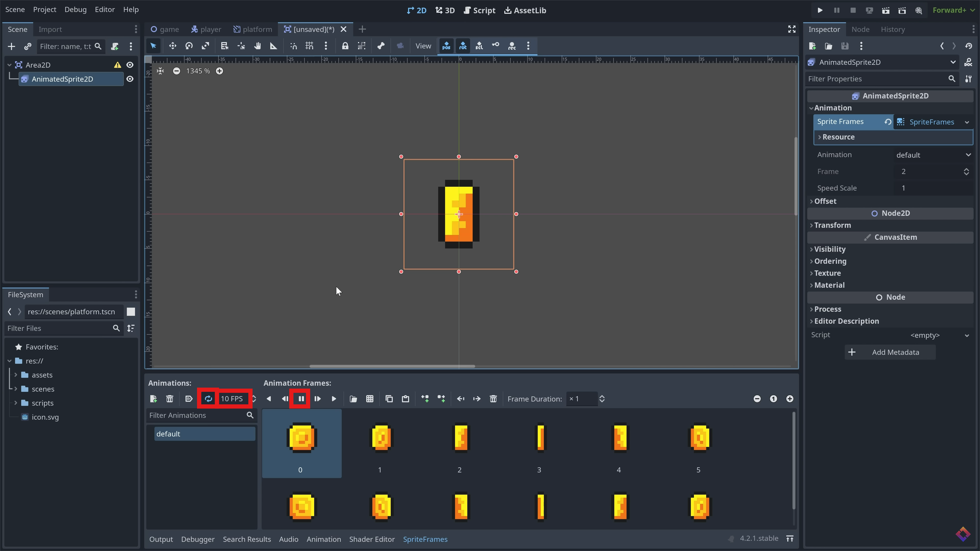
Task: Click the Ruler Mode tool icon
Action: tap(274, 46)
